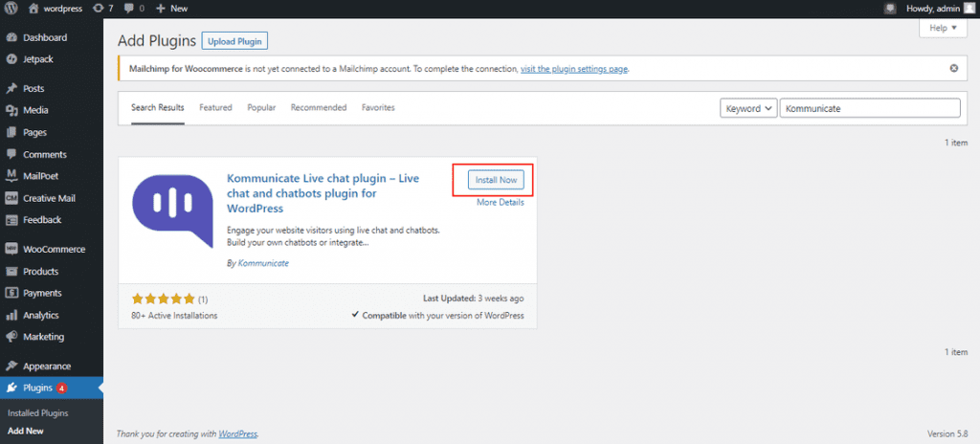Focus the plugin search field containing Kommunicate
The height and width of the screenshot is (444, 980).
870,108
